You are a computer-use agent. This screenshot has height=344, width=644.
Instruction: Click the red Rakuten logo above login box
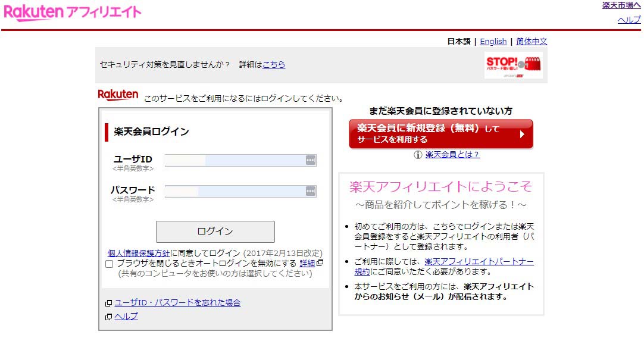[x=118, y=95]
